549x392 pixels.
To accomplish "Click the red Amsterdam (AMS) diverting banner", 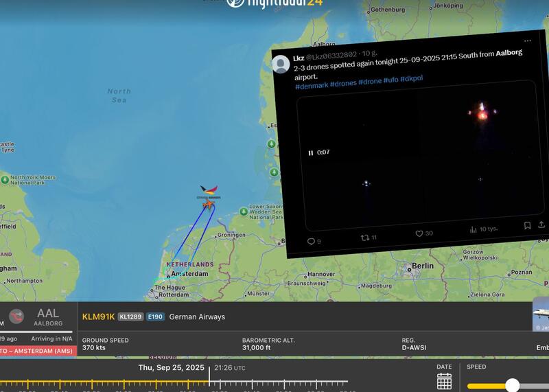I will [38, 351].
